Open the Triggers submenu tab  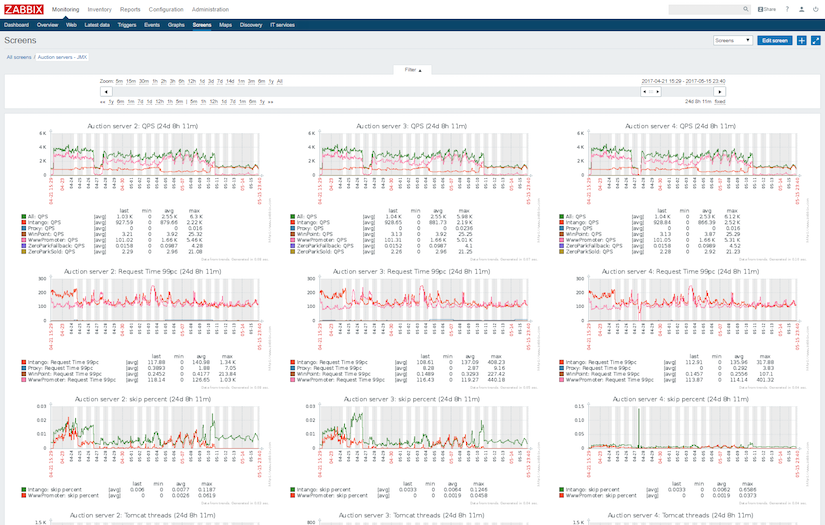pyautogui.click(x=127, y=25)
